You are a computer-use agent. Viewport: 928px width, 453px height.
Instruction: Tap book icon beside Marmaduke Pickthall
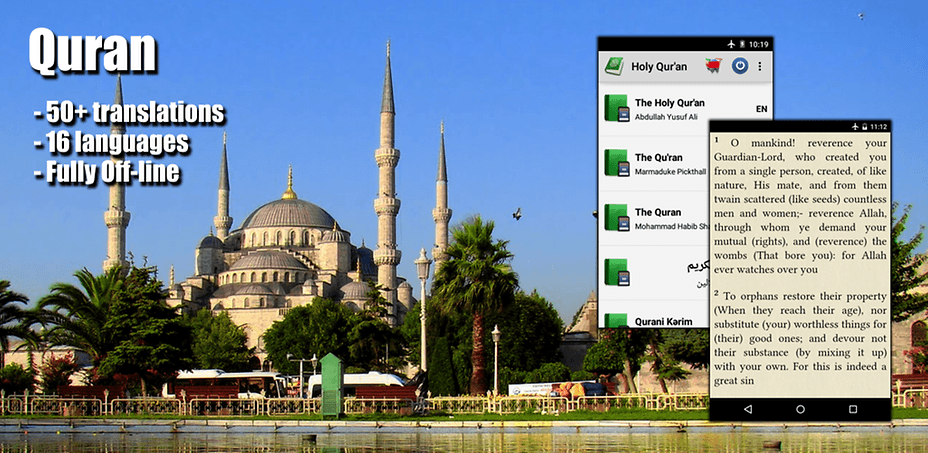(616, 163)
